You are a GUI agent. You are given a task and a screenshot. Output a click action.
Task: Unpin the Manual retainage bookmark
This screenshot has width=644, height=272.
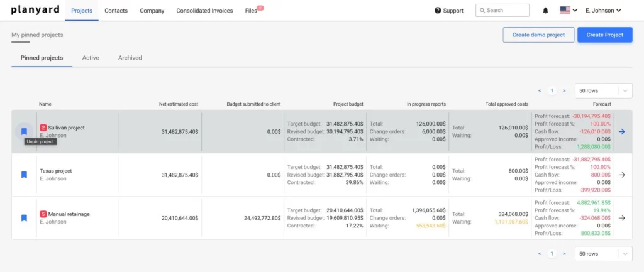[x=25, y=218]
